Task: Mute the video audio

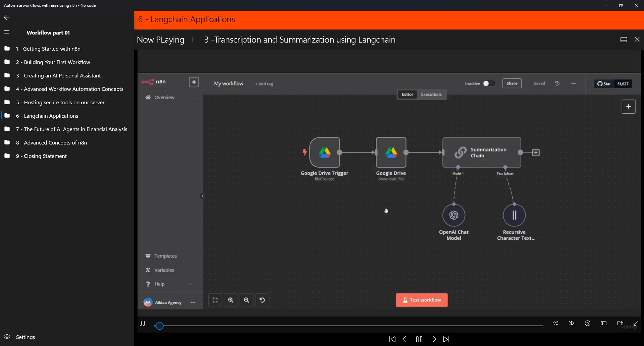Action: pyautogui.click(x=555, y=323)
